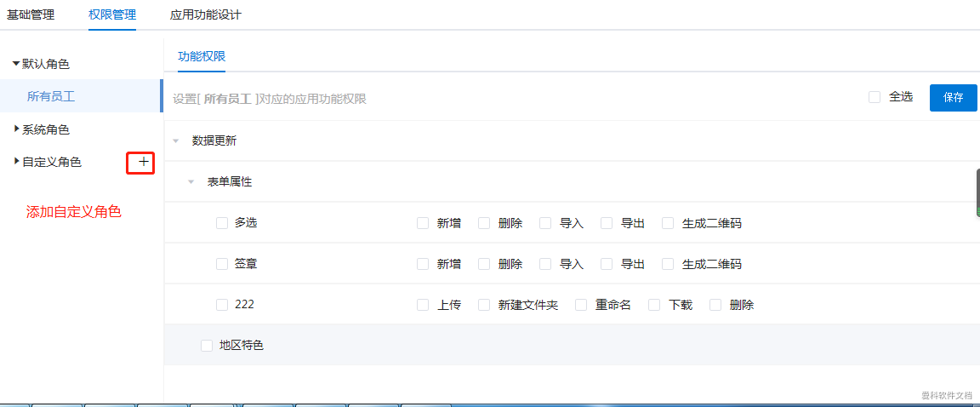The image size is (980, 407).
Task: Click the 保存 button
Action: [x=953, y=98]
